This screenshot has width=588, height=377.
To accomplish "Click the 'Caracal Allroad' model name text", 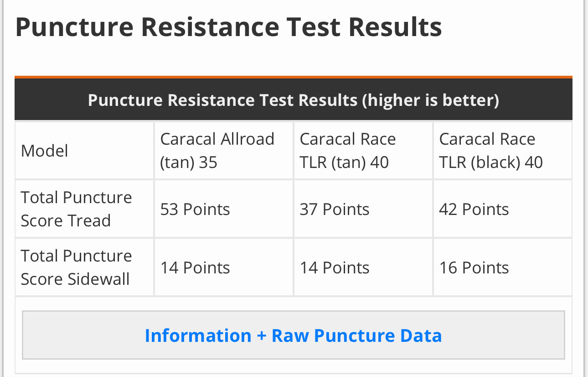I will point(217,139).
